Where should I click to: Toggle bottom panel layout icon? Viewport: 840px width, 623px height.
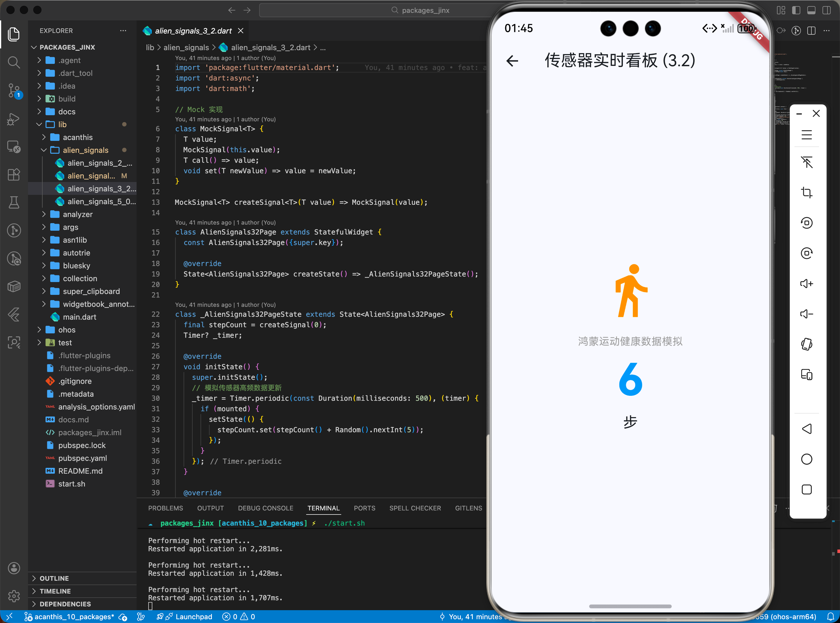point(811,10)
